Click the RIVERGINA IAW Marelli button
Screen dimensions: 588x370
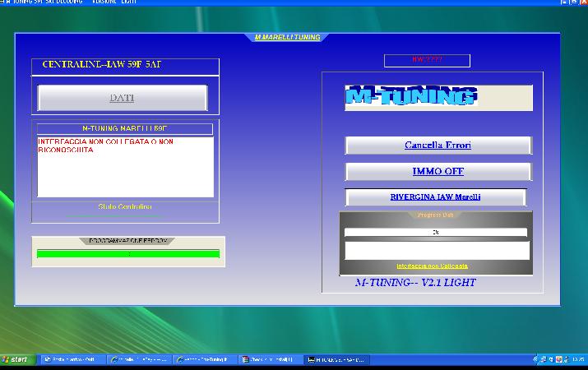point(435,197)
